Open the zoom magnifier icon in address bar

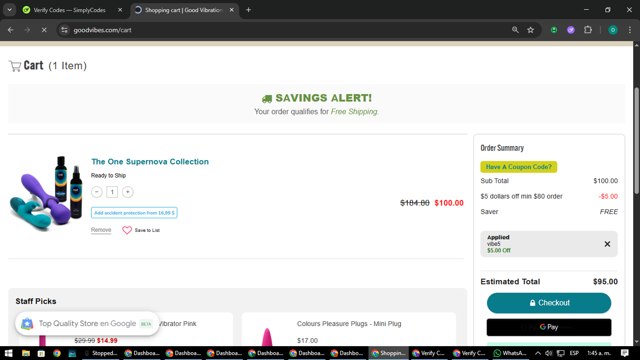pyautogui.click(x=515, y=30)
